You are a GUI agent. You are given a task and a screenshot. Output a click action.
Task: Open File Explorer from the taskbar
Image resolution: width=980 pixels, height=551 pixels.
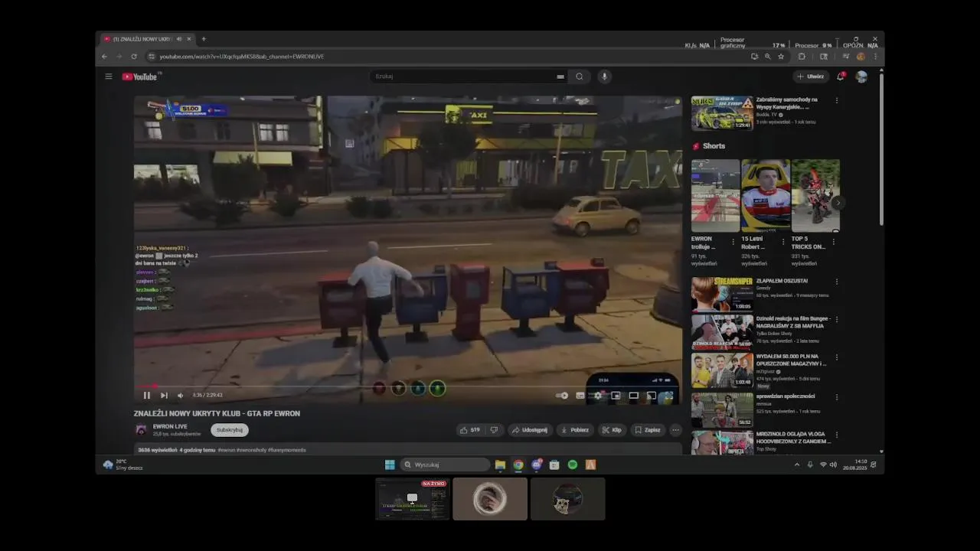coord(500,465)
